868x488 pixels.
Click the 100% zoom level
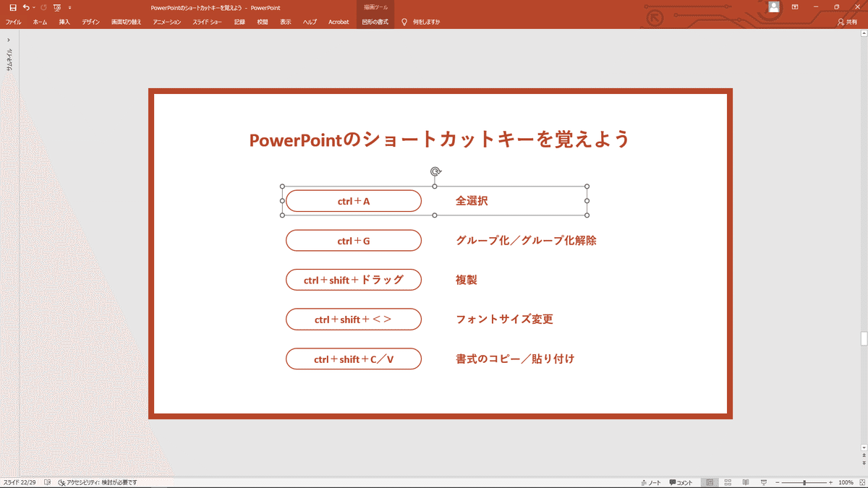[846, 482]
